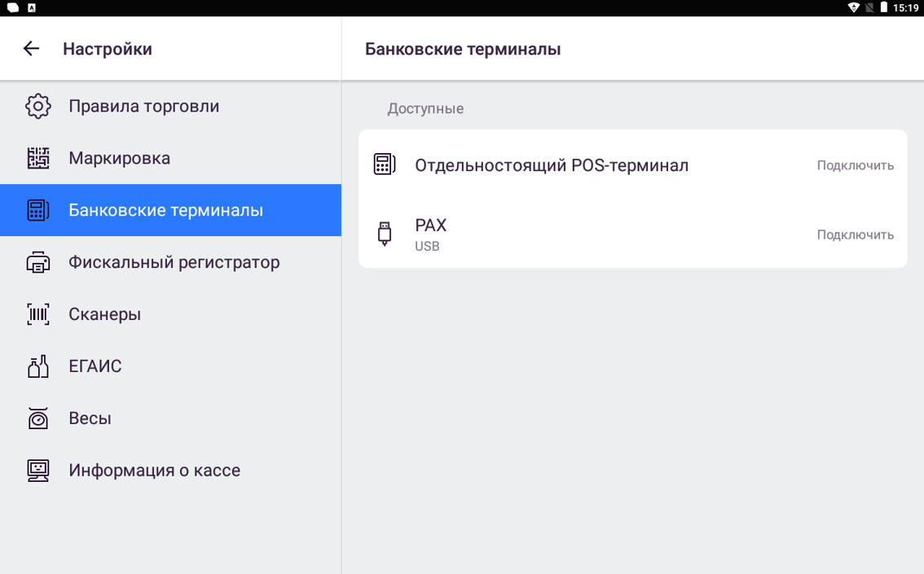
Task: Click the gear icon for Правила торговли
Action: [x=38, y=106]
